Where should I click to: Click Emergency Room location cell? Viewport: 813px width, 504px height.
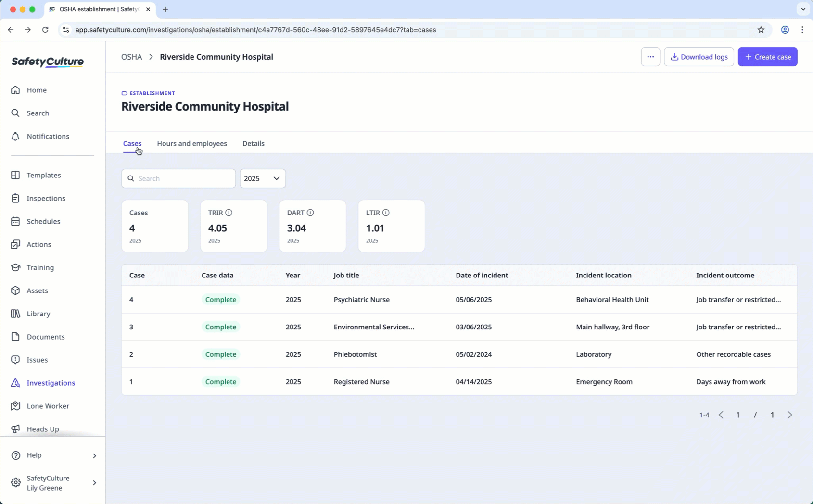(604, 382)
